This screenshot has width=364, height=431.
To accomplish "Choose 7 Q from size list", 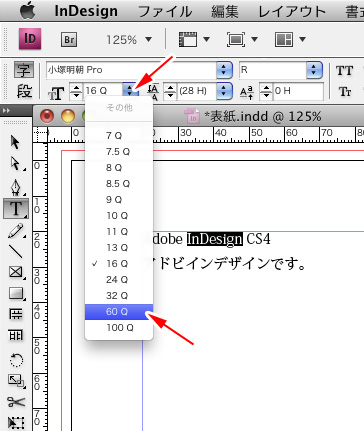I will point(119,136).
